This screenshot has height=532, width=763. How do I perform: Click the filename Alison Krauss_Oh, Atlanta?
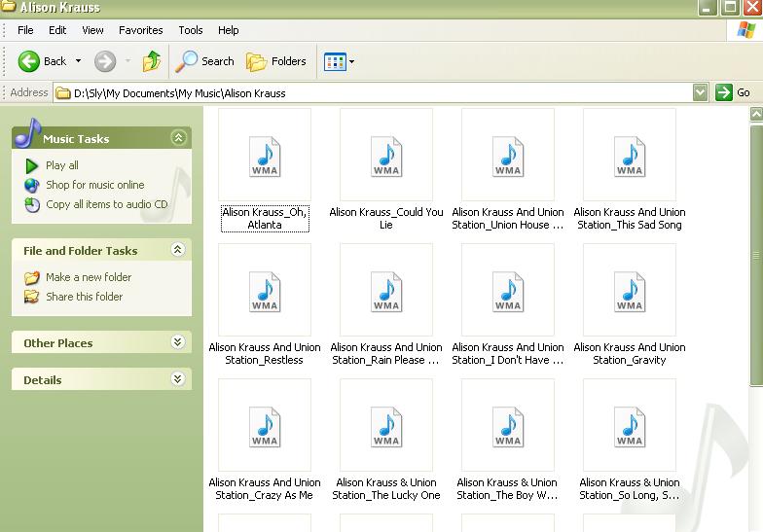[x=265, y=218]
